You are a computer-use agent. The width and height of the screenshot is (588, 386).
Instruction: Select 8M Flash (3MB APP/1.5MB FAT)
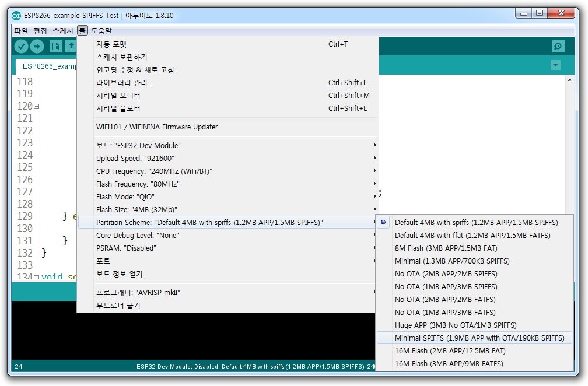point(474,248)
